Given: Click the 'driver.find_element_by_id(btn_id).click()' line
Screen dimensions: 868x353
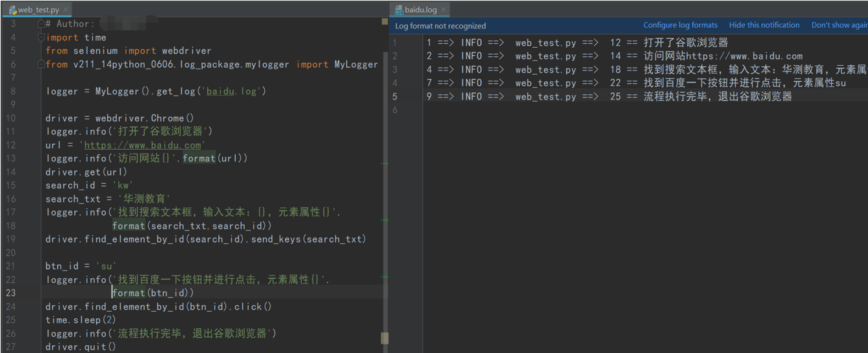Looking at the screenshot, I should coord(159,307).
